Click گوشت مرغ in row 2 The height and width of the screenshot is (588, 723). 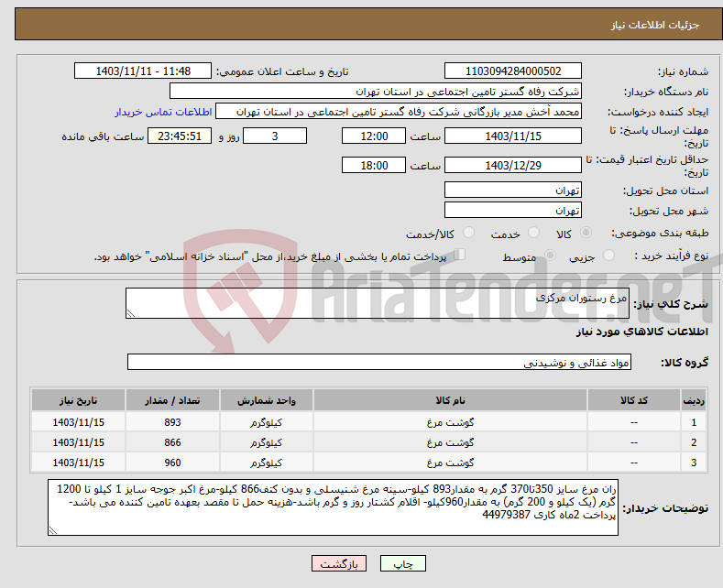450,442
